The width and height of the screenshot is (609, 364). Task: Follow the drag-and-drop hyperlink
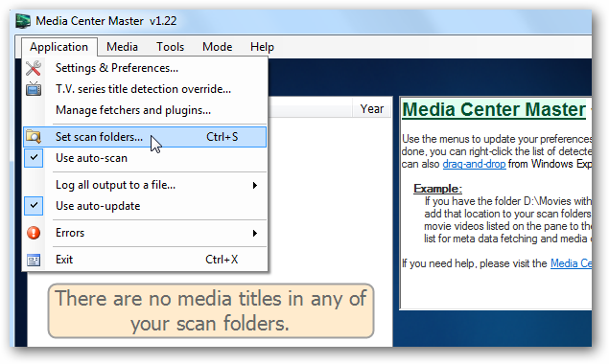tap(474, 164)
